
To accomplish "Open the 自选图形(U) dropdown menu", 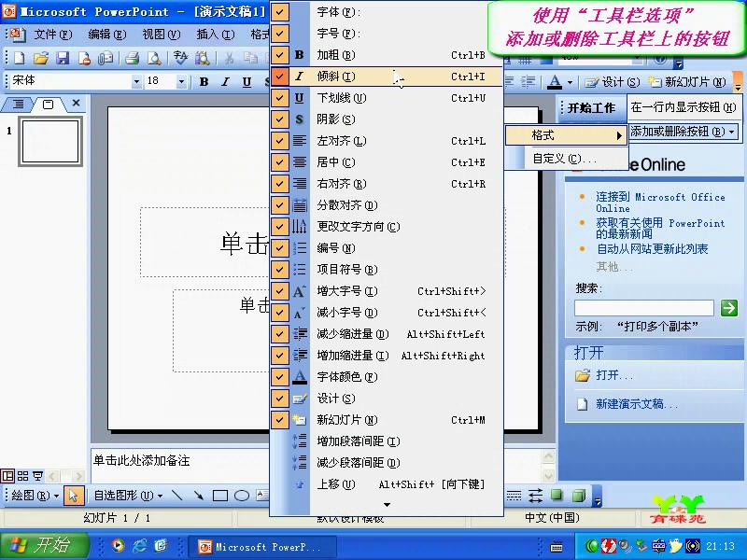I will [x=128, y=496].
